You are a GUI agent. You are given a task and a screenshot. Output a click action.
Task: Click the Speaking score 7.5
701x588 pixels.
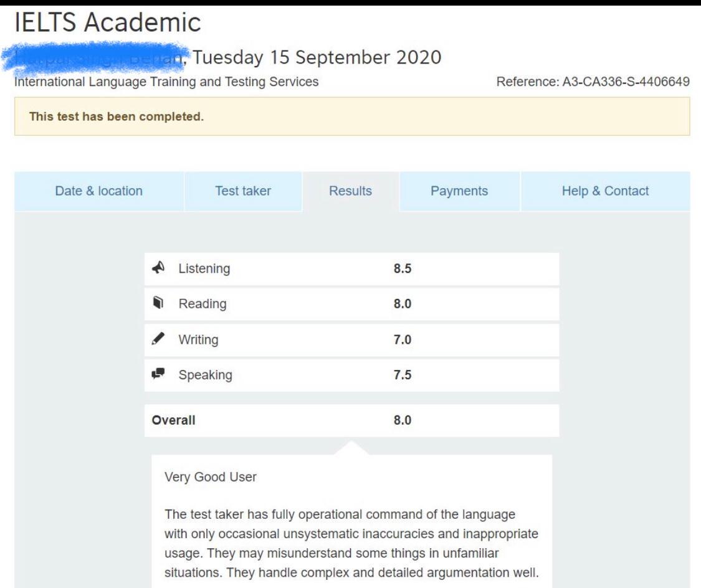click(x=403, y=375)
